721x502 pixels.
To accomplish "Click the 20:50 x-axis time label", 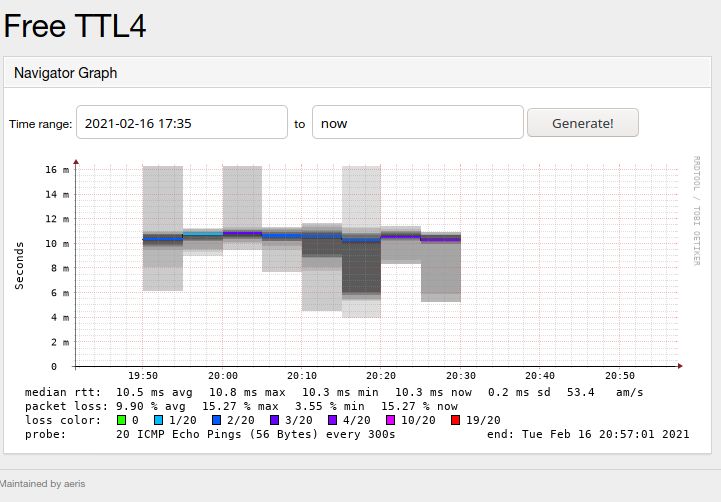I will pos(620,376).
